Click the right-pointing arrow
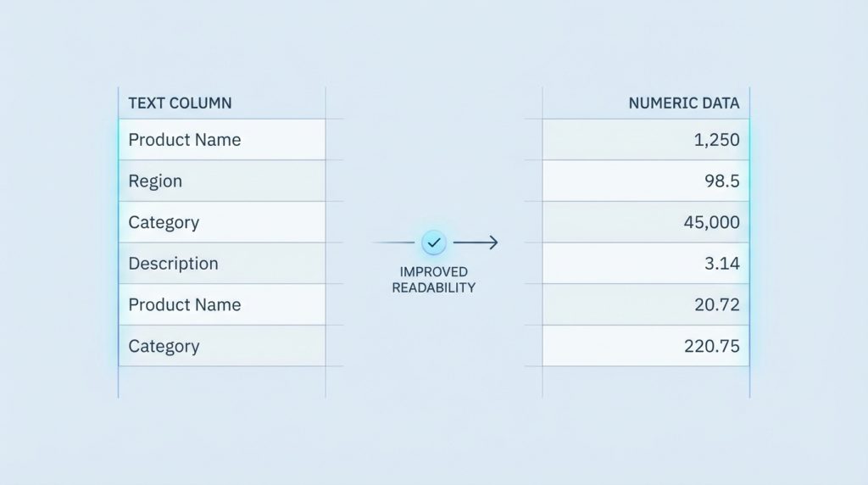Image resolution: width=868 pixels, height=485 pixels. click(476, 243)
